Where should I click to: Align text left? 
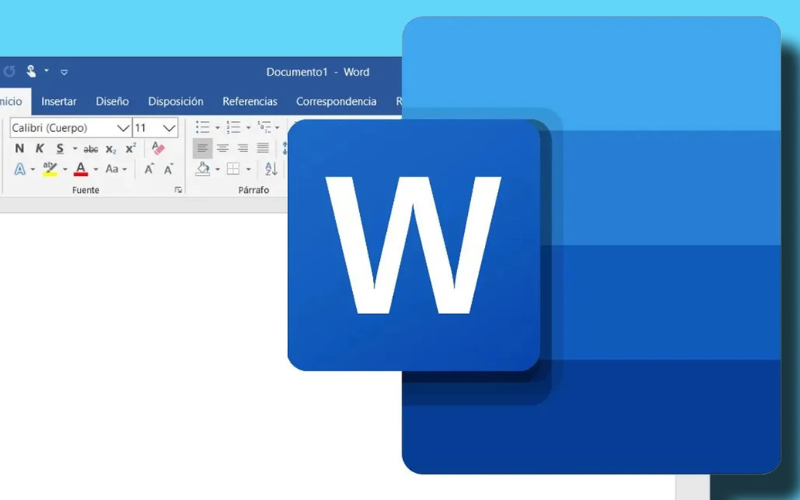(x=203, y=148)
